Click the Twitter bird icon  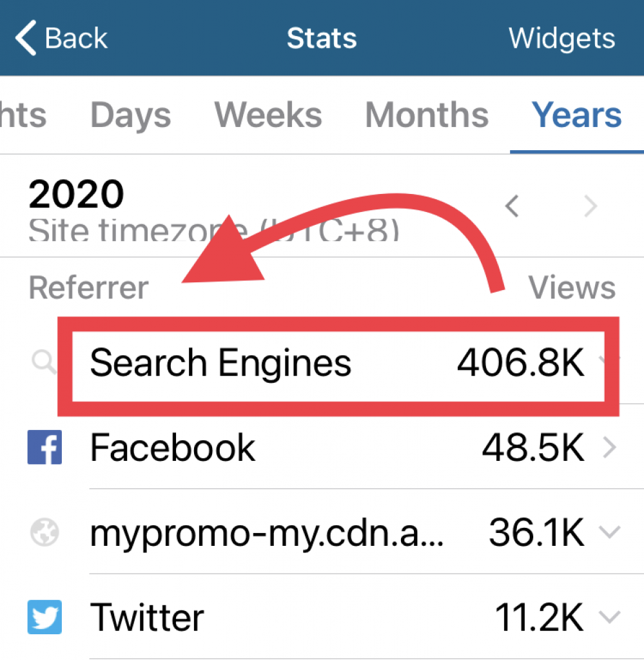coord(44,617)
